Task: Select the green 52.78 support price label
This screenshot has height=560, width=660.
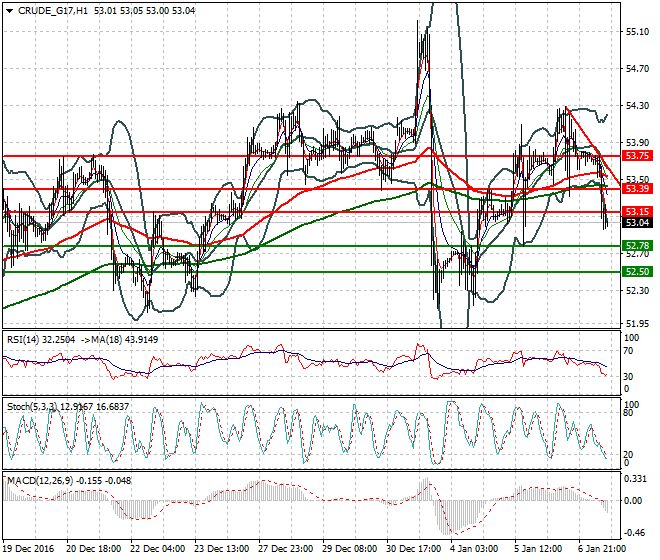Action: coord(637,245)
